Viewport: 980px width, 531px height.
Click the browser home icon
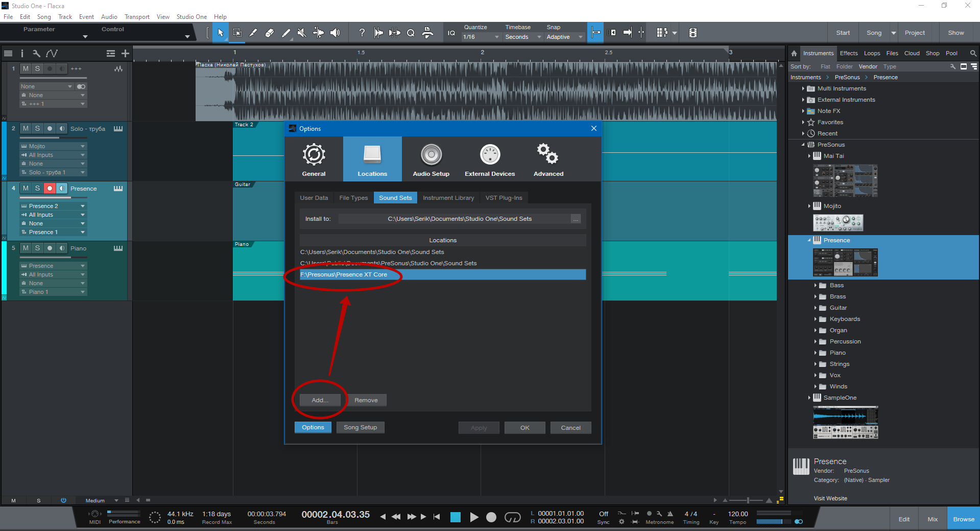coord(794,53)
